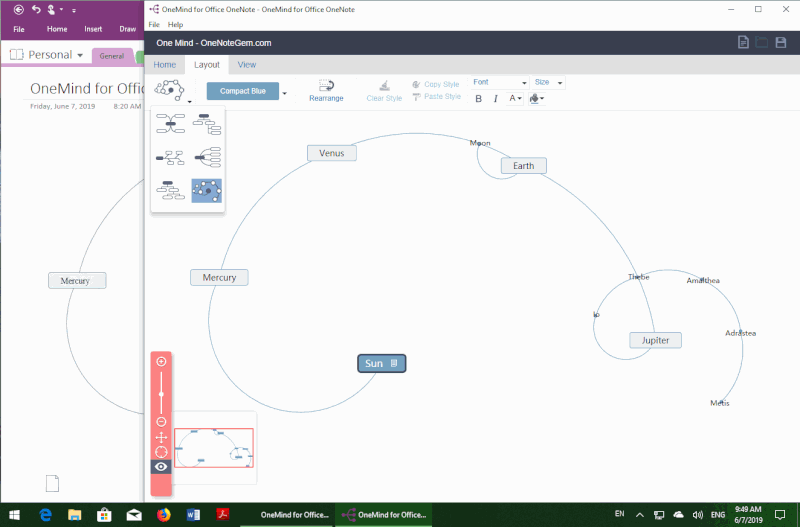The height and width of the screenshot is (527, 800).
Task: Expand the theme list arrow beside Compact Blue
Action: (285, 93)
